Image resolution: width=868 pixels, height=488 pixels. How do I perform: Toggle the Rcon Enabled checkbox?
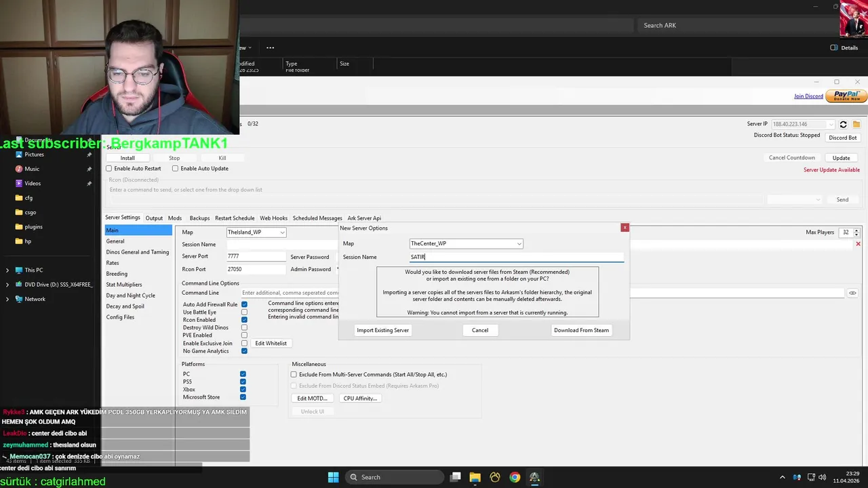click(x=244, y=320)
